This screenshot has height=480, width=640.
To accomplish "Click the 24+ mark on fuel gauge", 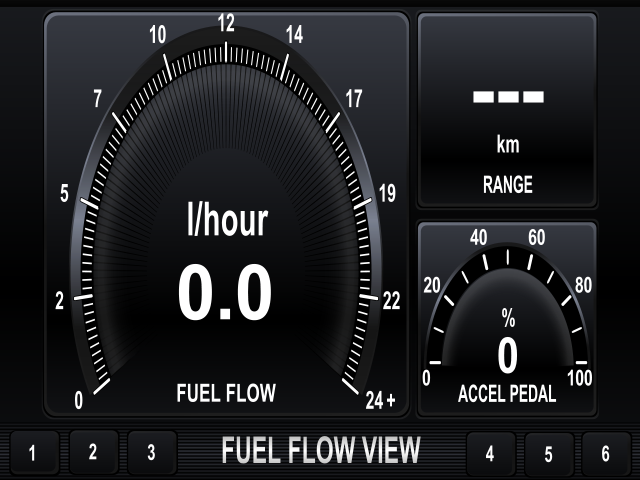I will tap(380, 400).
